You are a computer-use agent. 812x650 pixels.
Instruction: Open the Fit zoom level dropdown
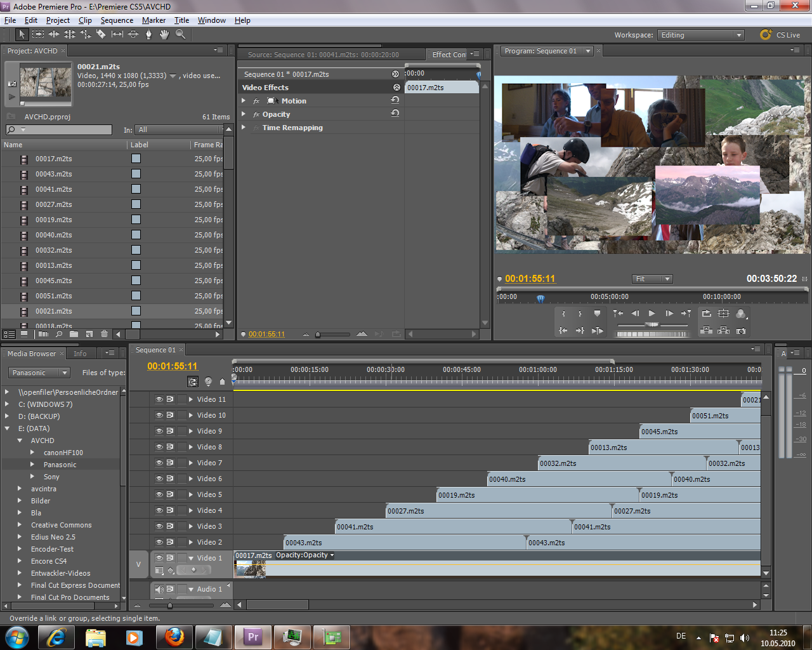click(652, 279)
